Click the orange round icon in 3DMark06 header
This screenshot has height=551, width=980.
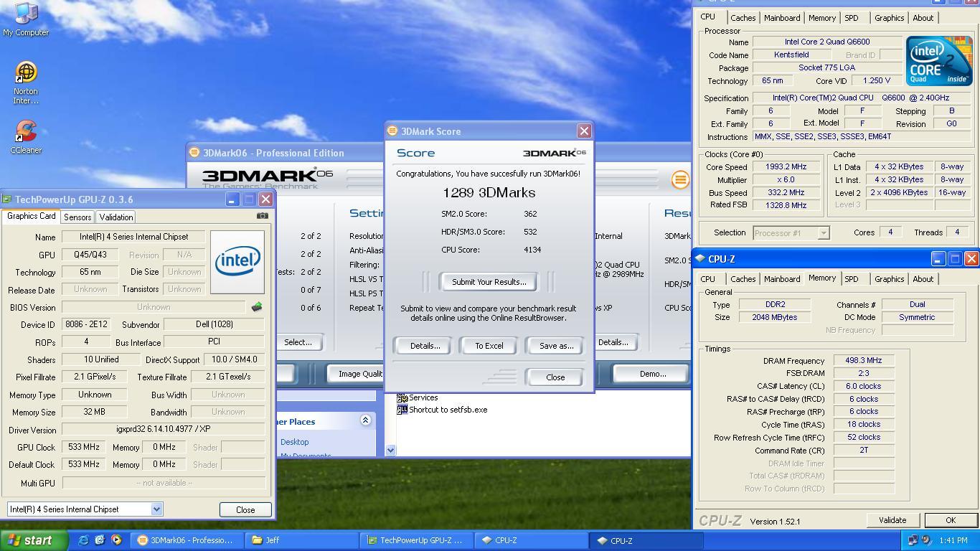(x=679, y=180)
